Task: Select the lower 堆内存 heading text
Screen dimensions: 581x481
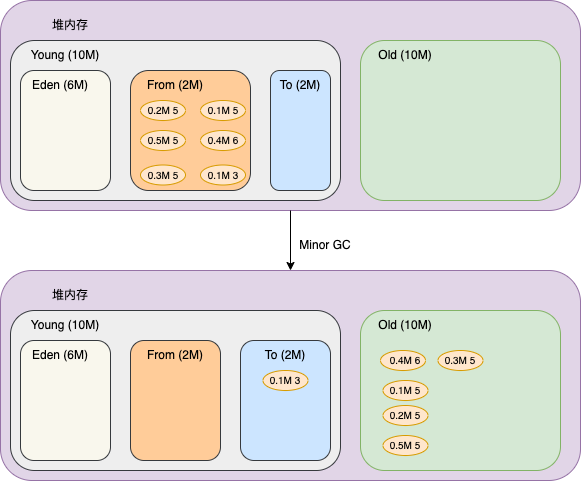Action: pos(70,295)
